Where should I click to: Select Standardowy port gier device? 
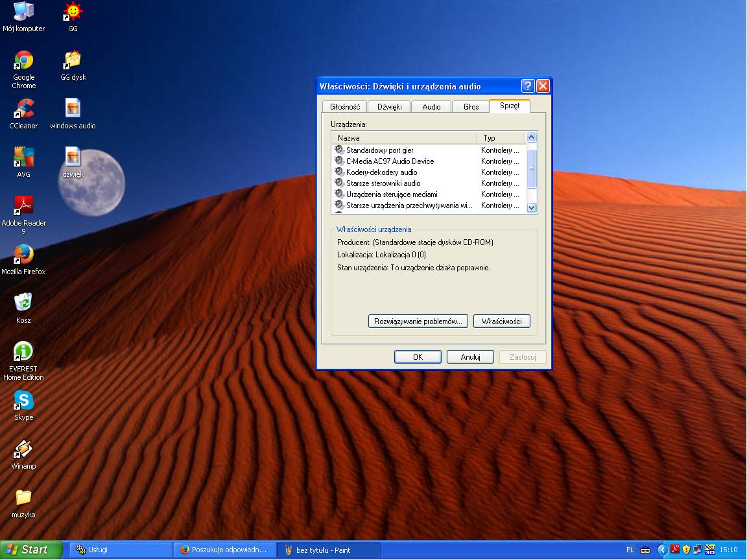tap(428, 150)
